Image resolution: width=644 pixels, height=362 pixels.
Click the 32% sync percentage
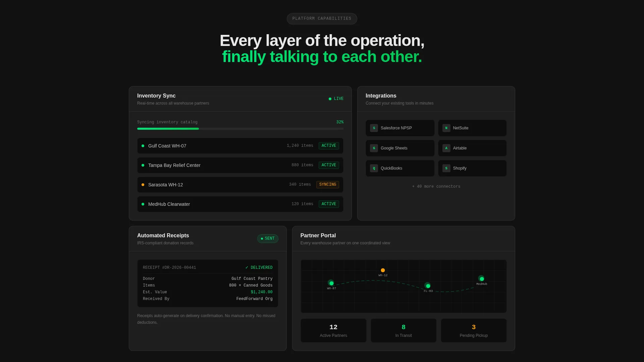click(x=340, y=122)
